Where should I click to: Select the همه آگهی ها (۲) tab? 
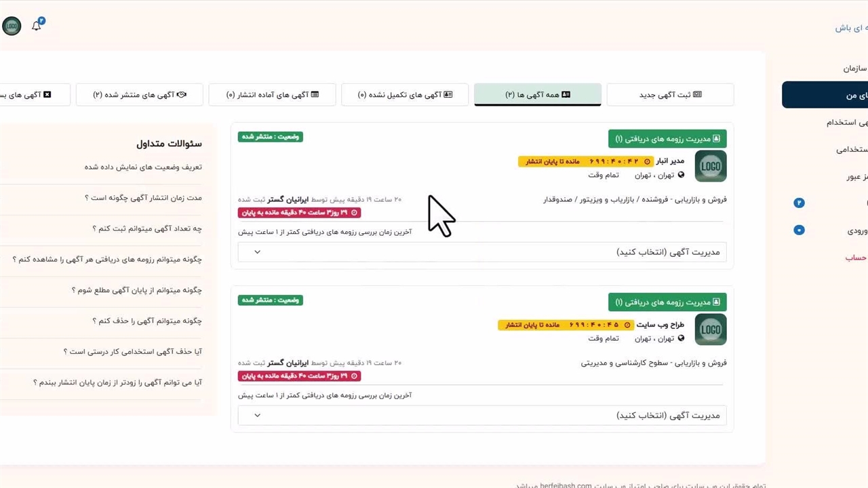[x=537, y=95]
